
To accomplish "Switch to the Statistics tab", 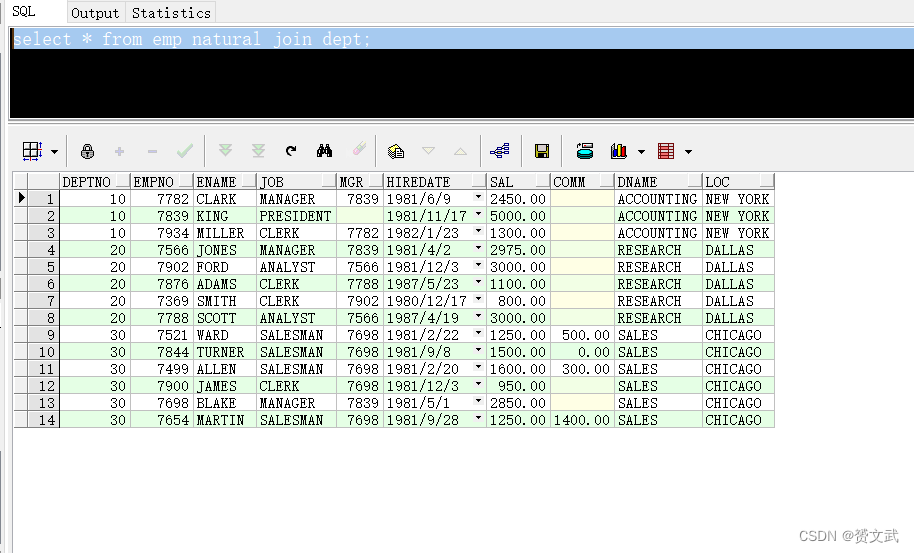I will (171, 13).
